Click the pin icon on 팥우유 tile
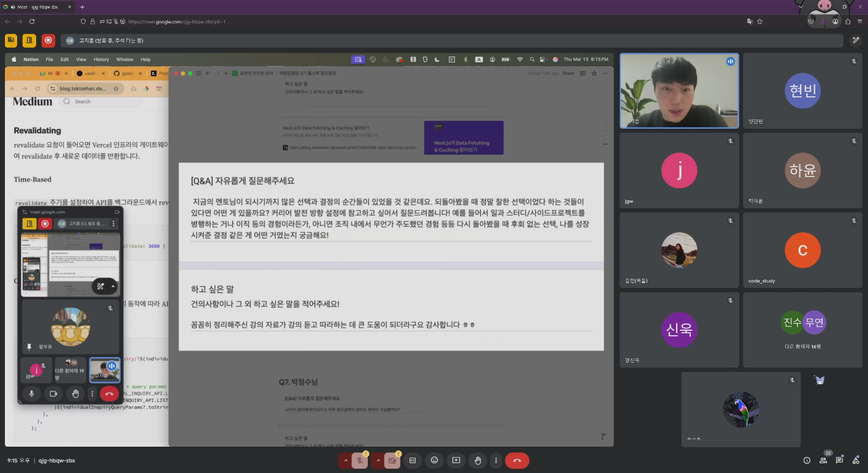 (29, 347)
